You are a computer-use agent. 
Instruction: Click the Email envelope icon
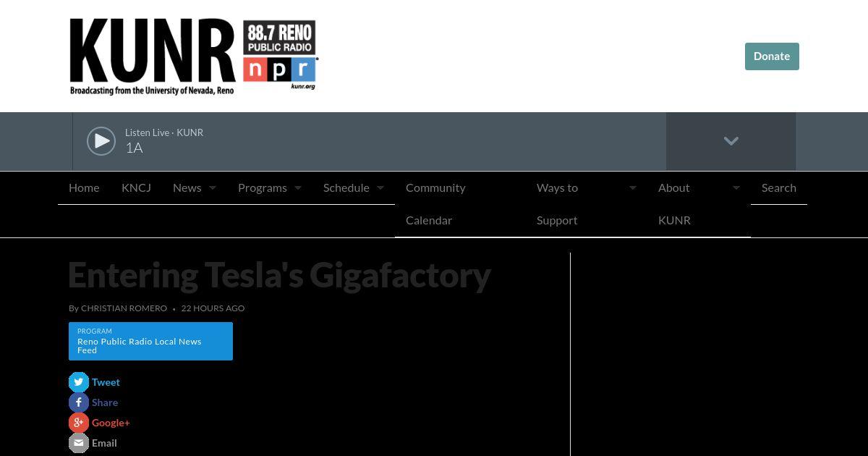click(79, 443)
